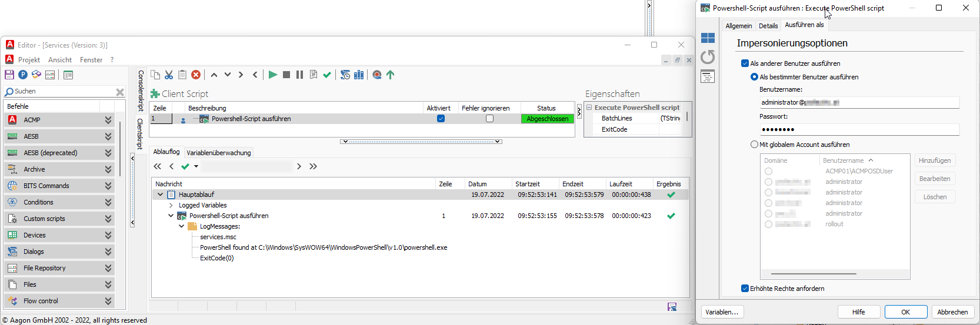This screenshot has width=980, height=325.
Task: Click the scissors Cut icon
Action: coord(169,75)
